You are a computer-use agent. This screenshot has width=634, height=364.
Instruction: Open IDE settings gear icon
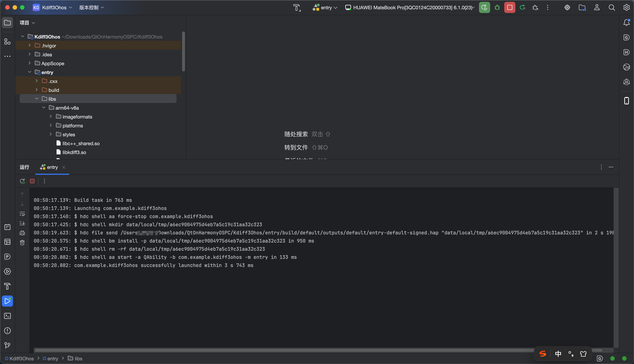pos(626,8)
